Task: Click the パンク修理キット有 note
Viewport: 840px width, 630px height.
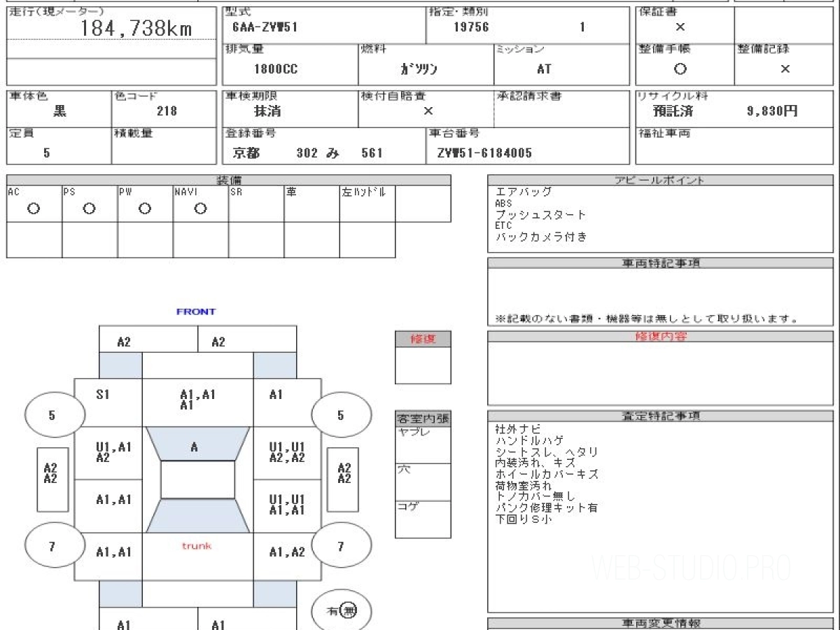Action: 546,507
